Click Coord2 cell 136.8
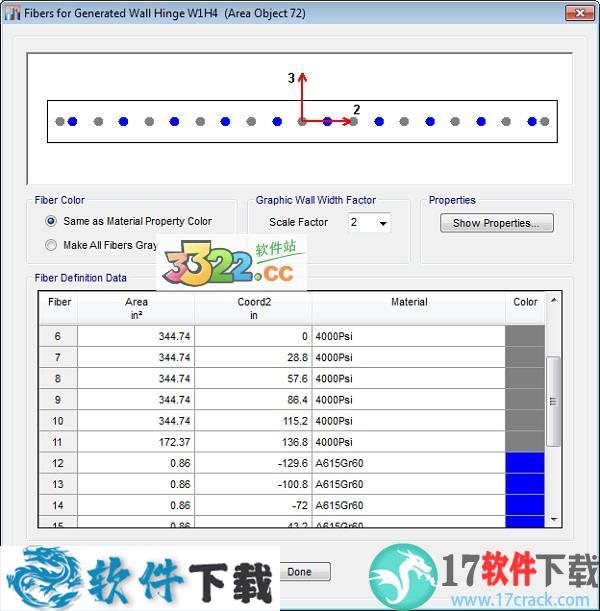 click(254, 442)
